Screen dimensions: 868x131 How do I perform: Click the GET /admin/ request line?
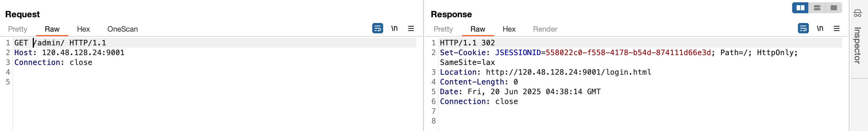click(60, 43)
